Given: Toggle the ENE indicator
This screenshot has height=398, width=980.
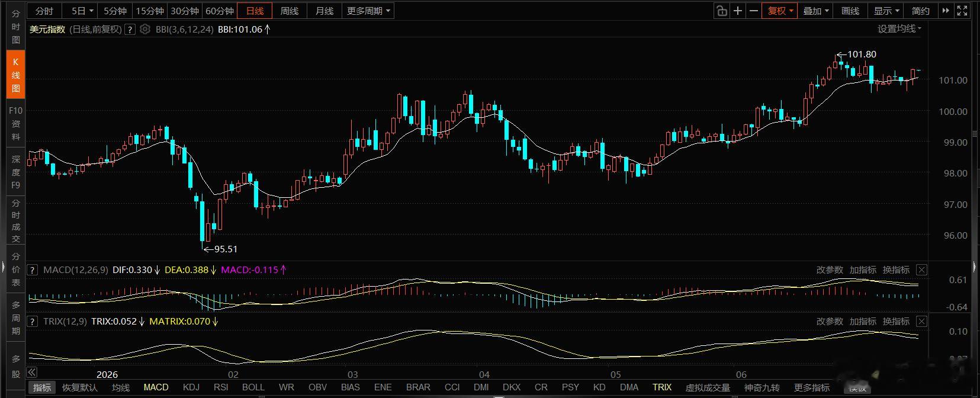Looking at the screenshot, I should (x=383, y=387).
